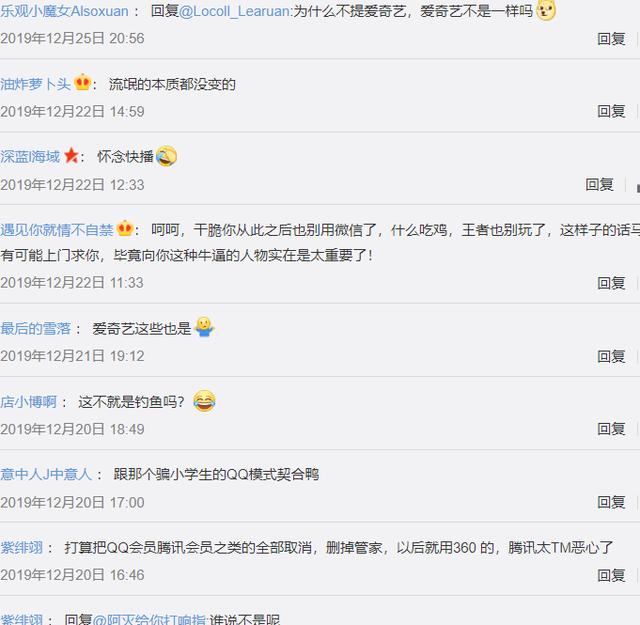Click the shrug emoji after 爱奇艺这些也是

point(204,327)
